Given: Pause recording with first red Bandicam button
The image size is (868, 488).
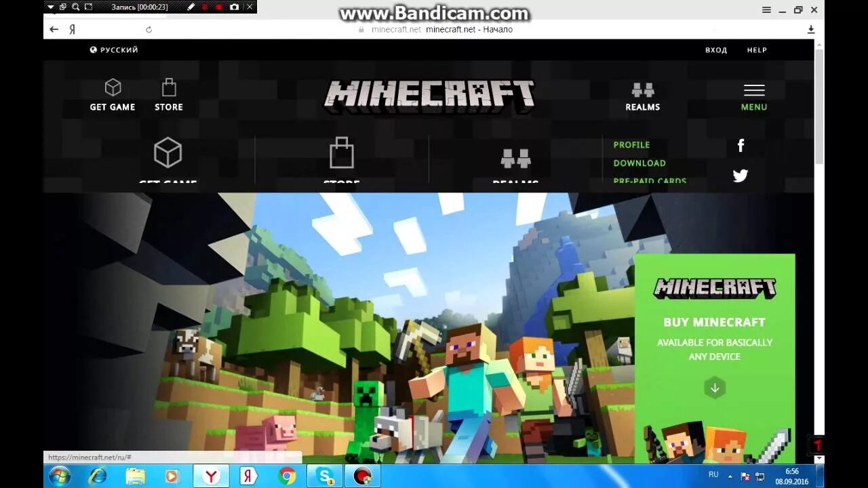Looking at the screenshot, I should (205, 7).
